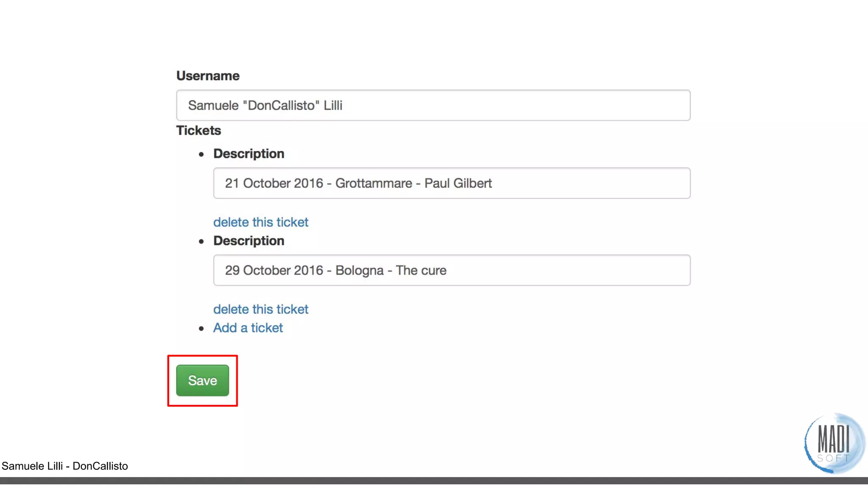Click 'DonCallisto' inside the Username field
868x488 pixels.
tap(281, 105)
